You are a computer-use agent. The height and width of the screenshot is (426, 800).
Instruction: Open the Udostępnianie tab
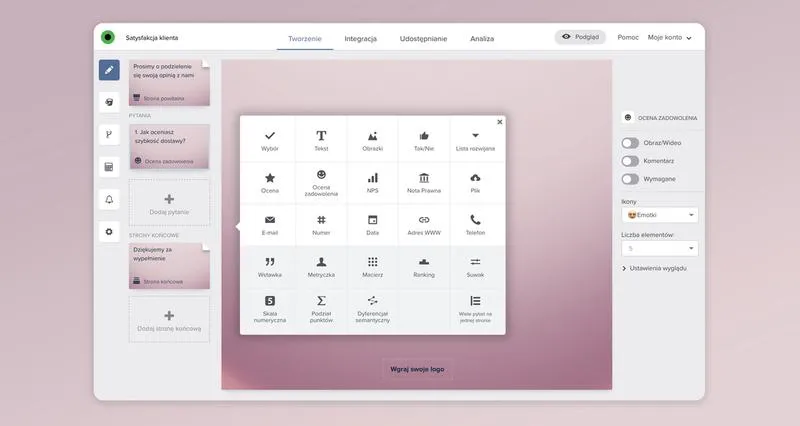[423, 39]
